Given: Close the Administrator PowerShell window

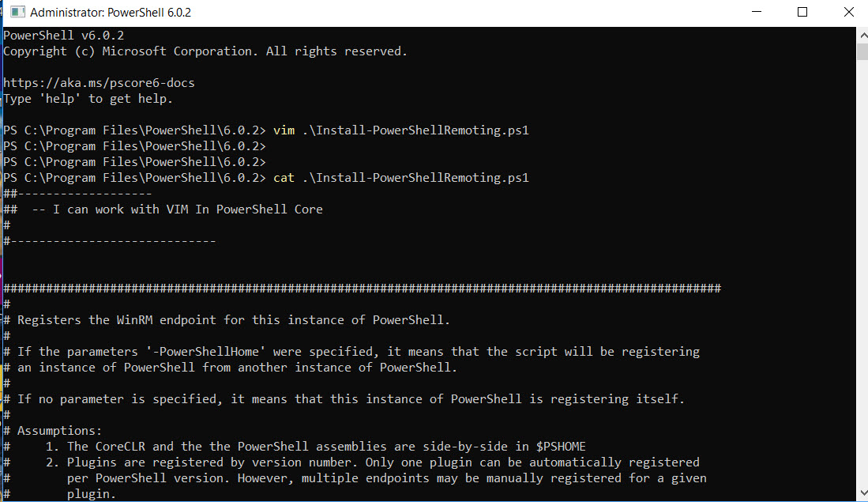Looking at the screenshot, I should 849,12.
